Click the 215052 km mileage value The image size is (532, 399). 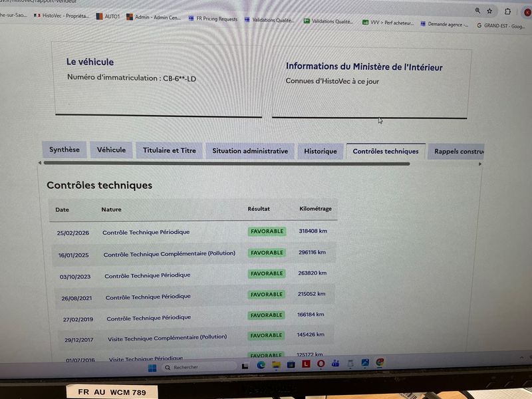click(311, 294)
